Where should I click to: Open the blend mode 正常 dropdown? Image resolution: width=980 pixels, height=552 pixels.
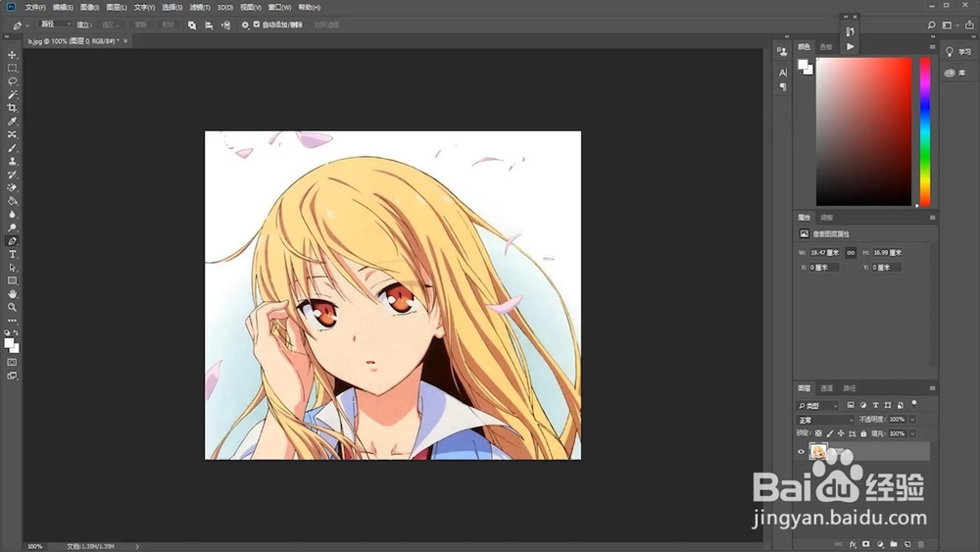(x=825, y=420)
